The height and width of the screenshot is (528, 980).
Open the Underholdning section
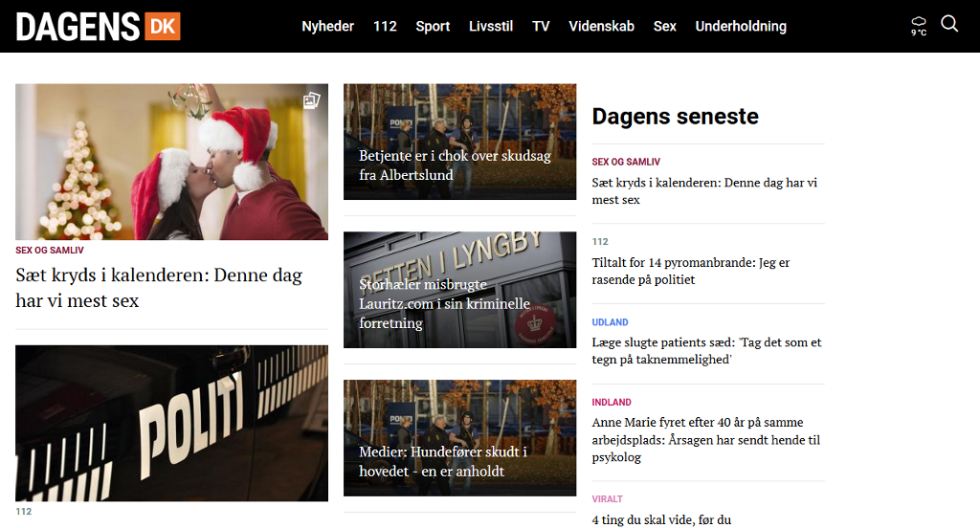pyautogui.click(x=741, y=26)
